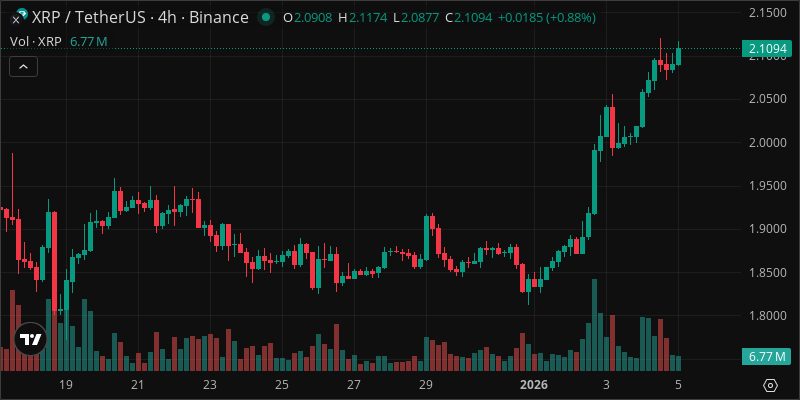Select the Vol · XRP indicator label

(x=36, y=42)
